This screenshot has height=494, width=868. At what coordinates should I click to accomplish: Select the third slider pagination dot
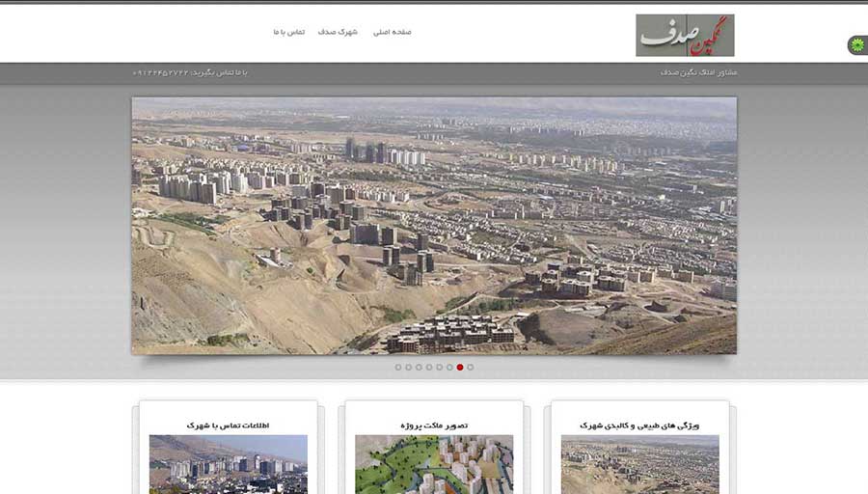(419, 367)
